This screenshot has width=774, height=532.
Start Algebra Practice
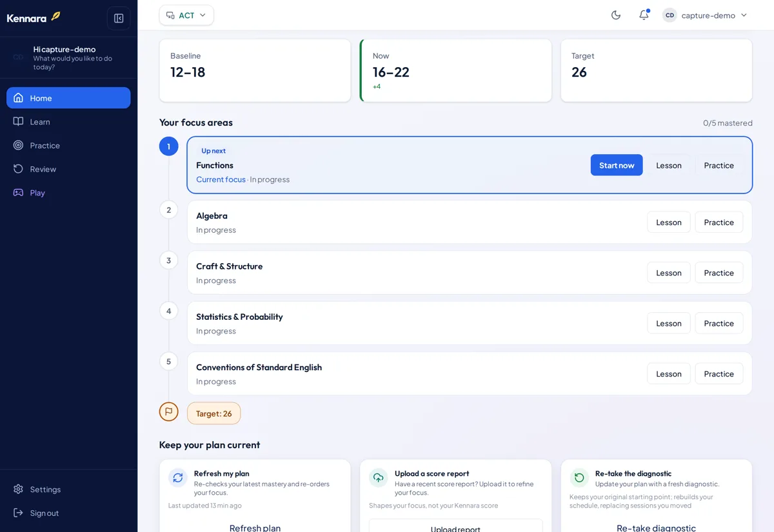(x=719, y=222)
